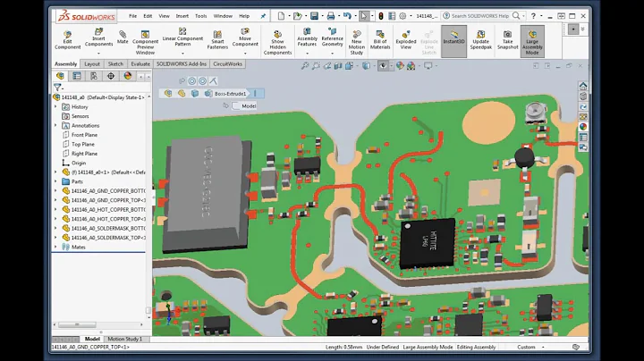This screenshot has height=361, width=644.
Task: Expand the Parts folder
Action: tap(55, 181)
